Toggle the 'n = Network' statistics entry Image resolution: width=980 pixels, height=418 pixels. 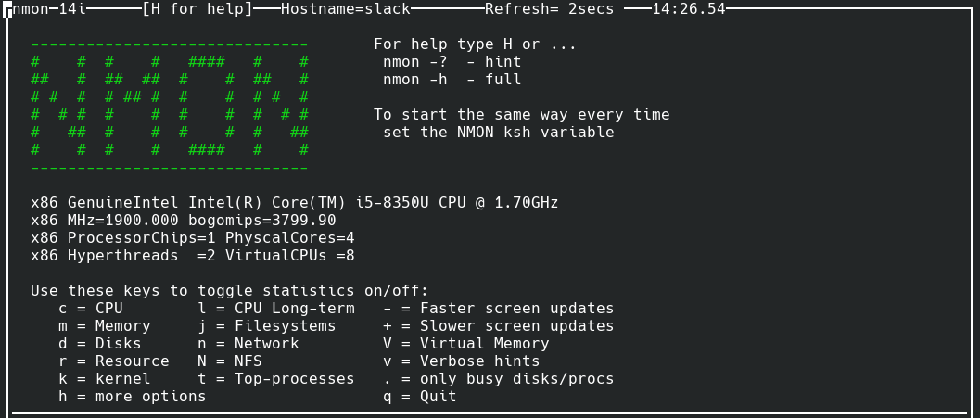248,344
